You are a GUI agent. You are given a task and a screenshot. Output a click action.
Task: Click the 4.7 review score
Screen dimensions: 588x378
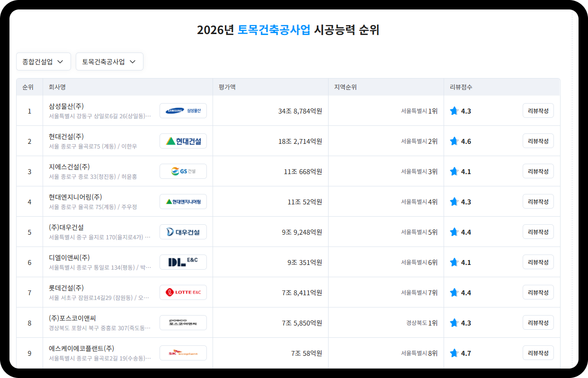tap(466, 353)
